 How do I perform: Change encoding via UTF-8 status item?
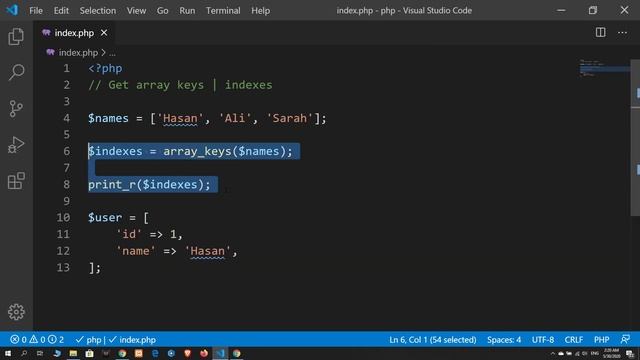(543, 340)
